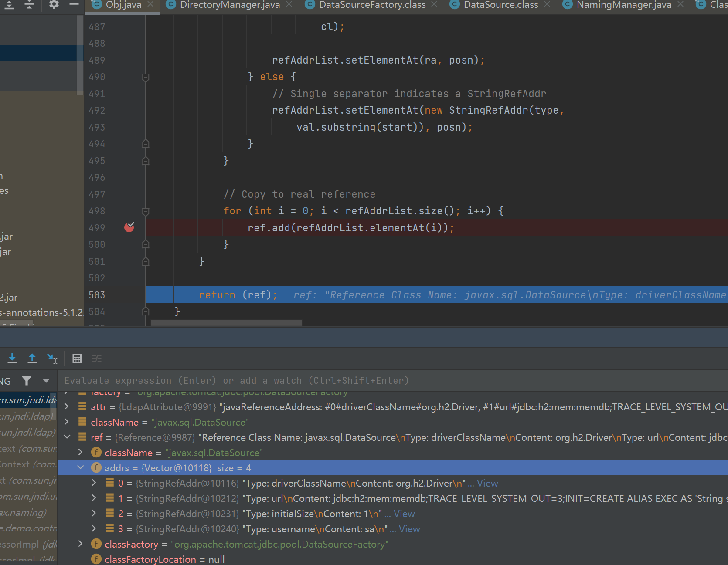Click View link for username entry

409,529
